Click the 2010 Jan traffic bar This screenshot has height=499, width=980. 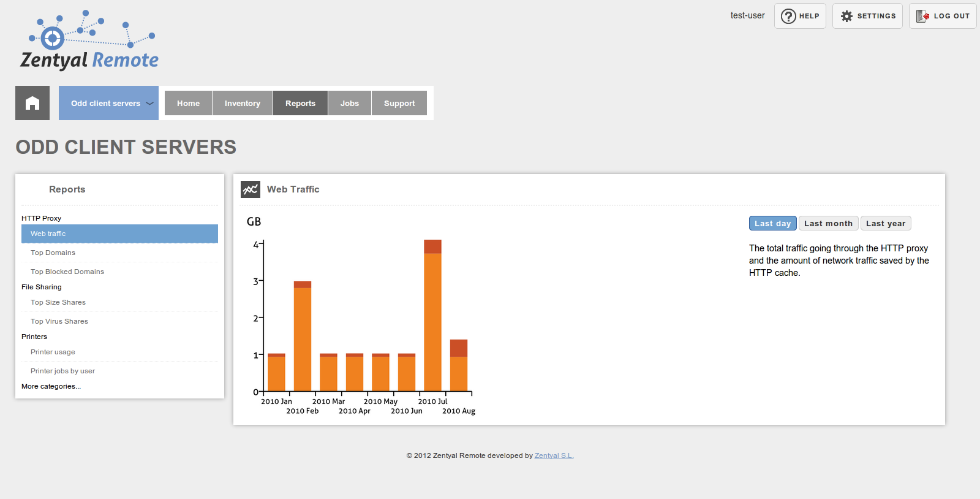coord(276,372)
